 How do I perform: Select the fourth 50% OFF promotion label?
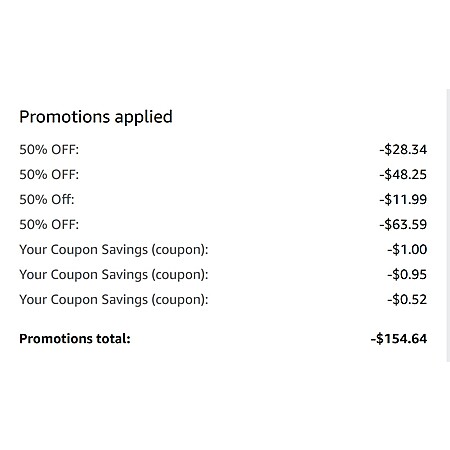point(49,225)
